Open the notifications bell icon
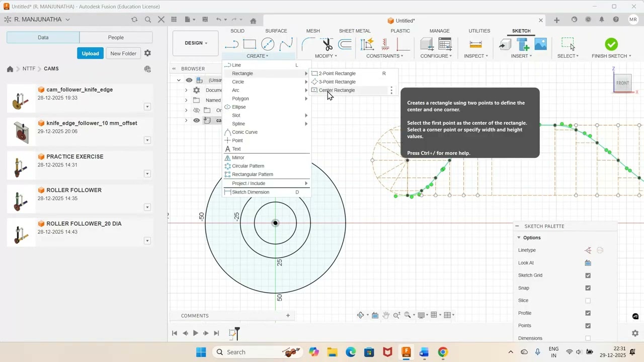This screenshot has height=362, width=644. point(602,20)
